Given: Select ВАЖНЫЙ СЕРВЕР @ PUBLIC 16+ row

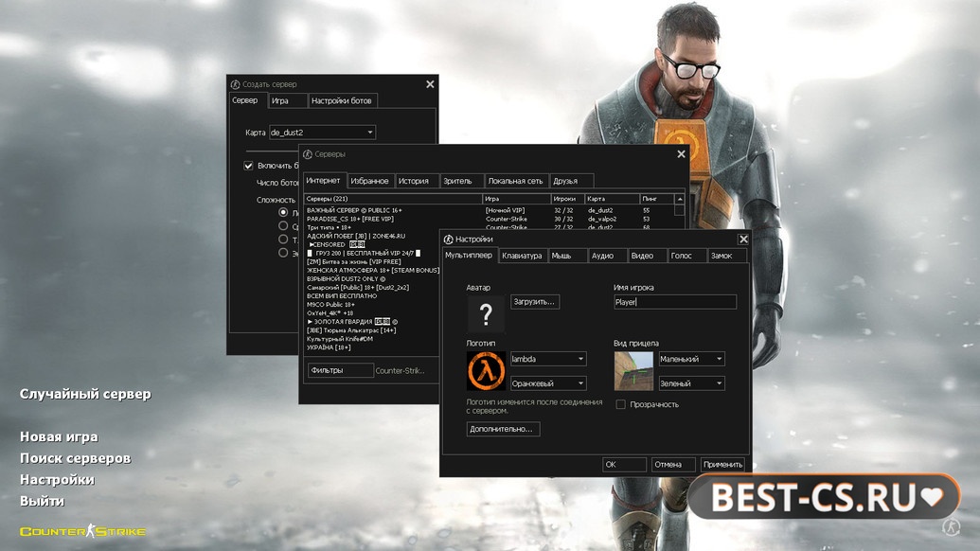Looking at the screenshot, I should coord(489,210).
